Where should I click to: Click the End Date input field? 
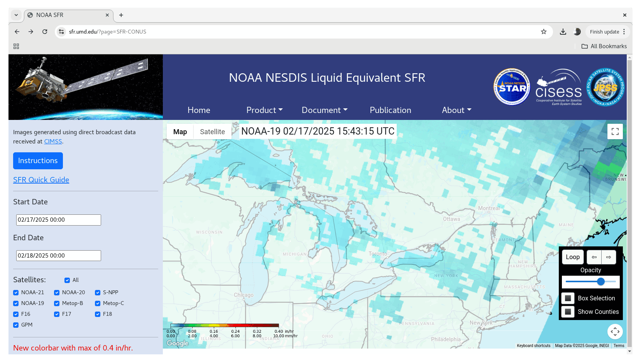tap(59, 256)
